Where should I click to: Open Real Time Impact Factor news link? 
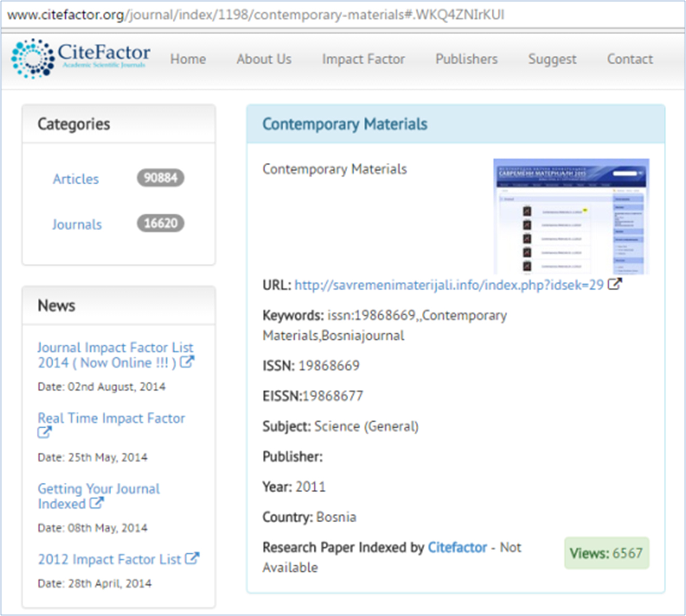click(x=111, y=418)
